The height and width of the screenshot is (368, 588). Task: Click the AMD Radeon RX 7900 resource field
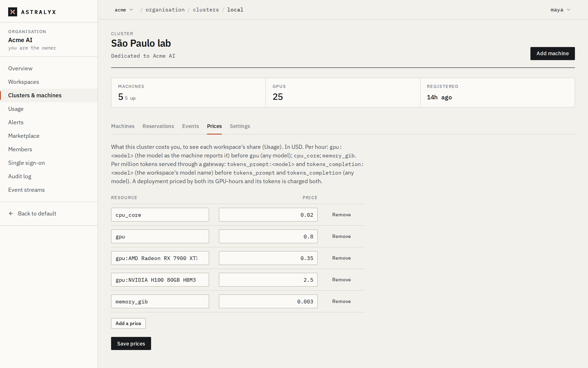(x=160, y=258)
